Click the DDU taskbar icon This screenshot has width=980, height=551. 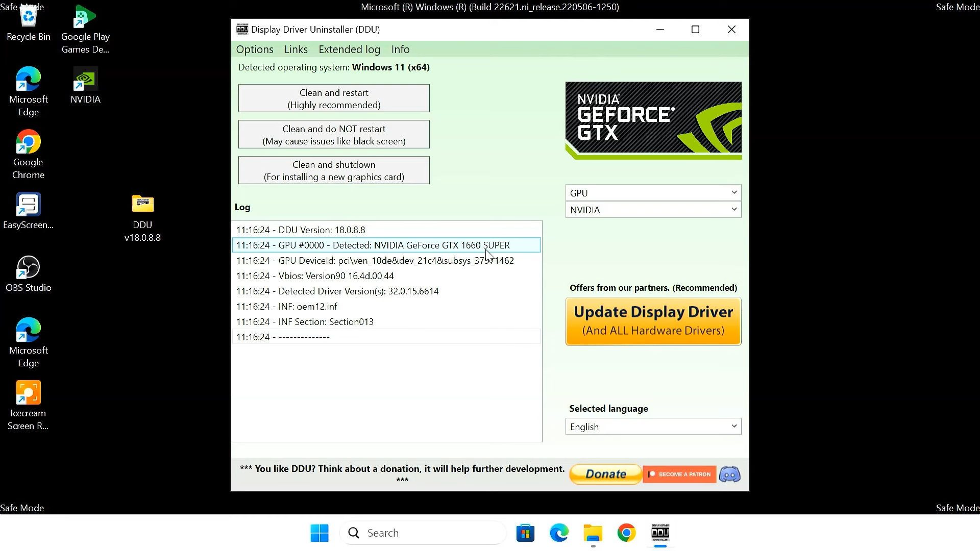[x=660, y=533]
